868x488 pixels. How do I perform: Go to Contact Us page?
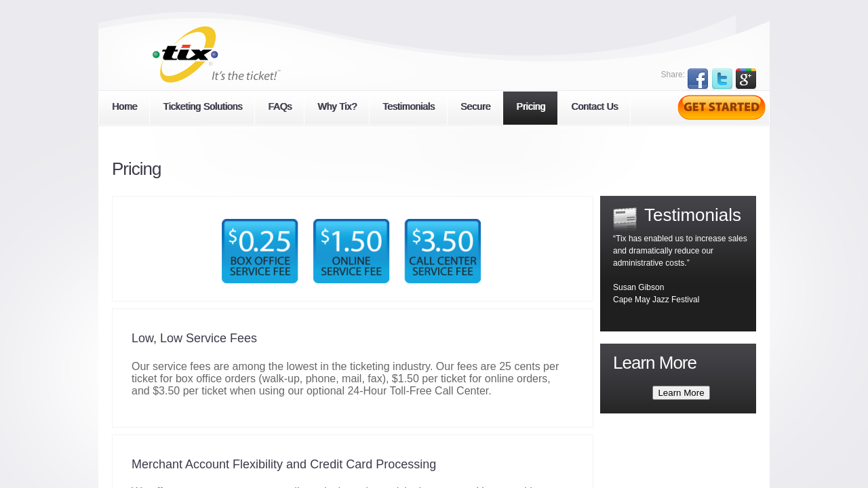[594, 107]
